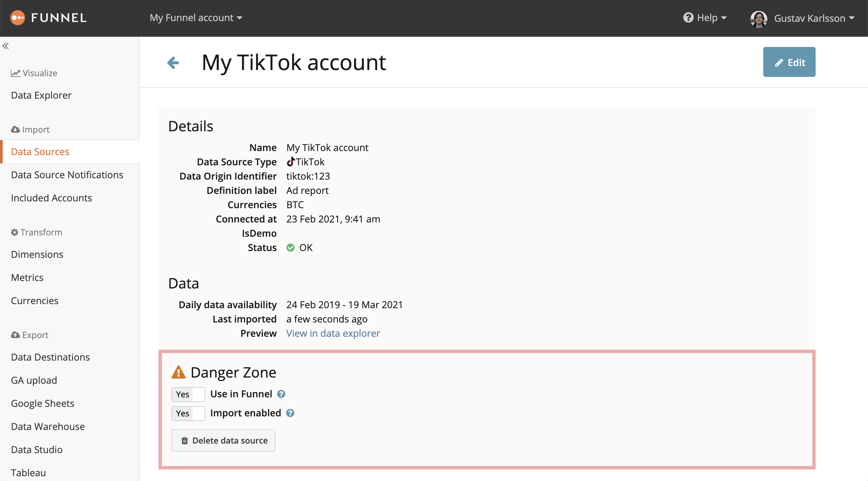Go back using the blue arrow

[x=173, y=63]
